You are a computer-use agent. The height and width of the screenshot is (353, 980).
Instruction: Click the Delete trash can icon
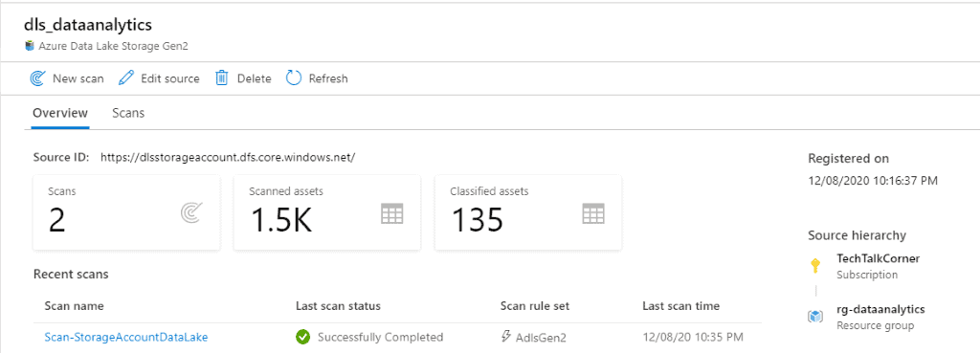(221, 78)
